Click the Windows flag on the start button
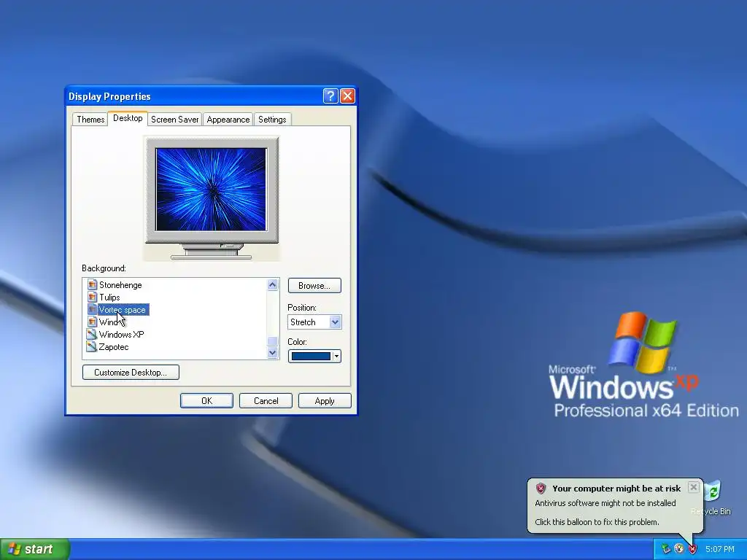 pyautogui.click(x=14, y=549)
